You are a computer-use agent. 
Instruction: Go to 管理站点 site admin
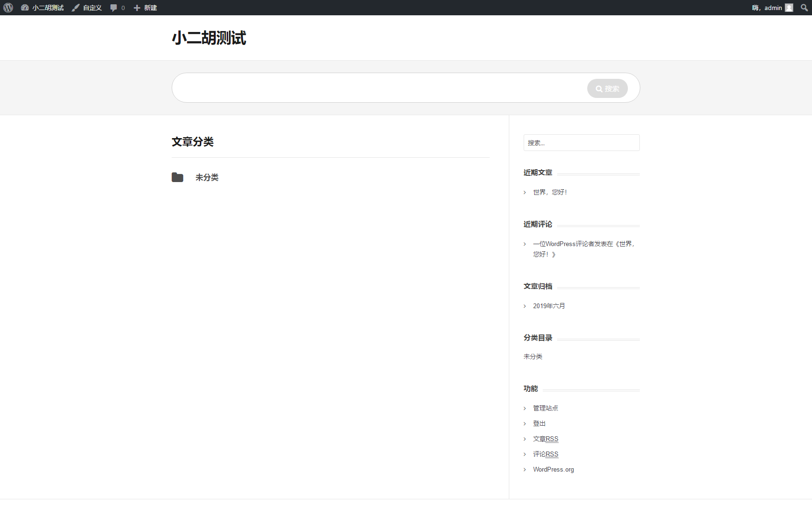[x=546, y=408]
